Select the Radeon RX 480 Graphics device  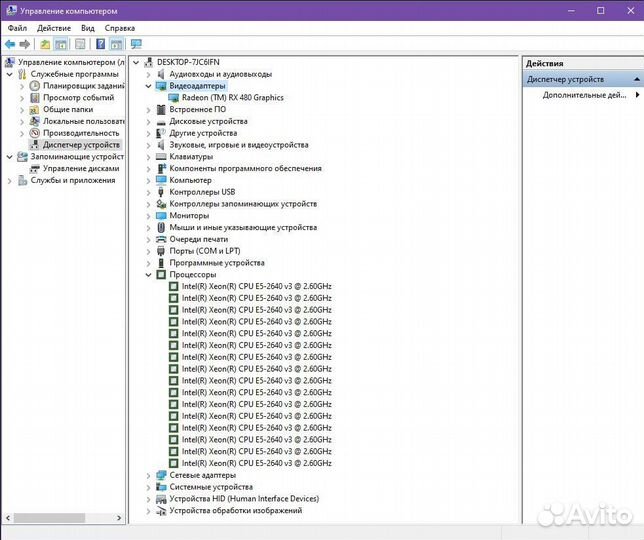232,98
